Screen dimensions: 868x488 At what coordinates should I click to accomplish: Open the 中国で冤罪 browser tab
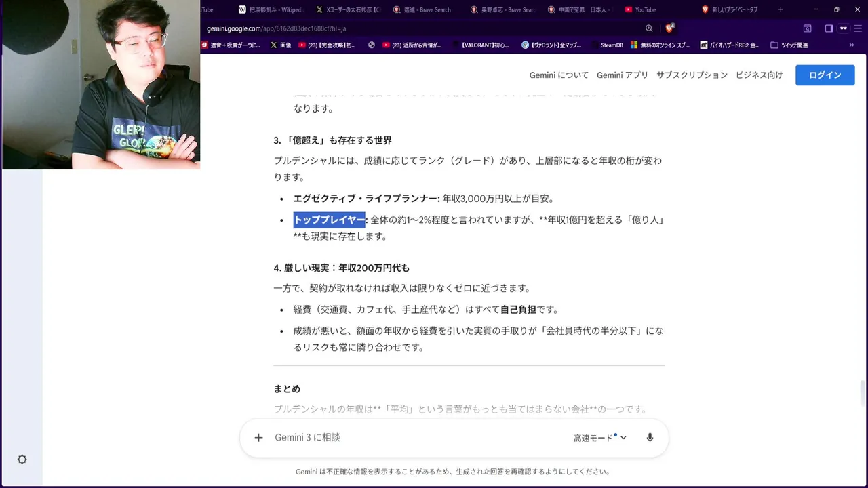pos(580,9)
